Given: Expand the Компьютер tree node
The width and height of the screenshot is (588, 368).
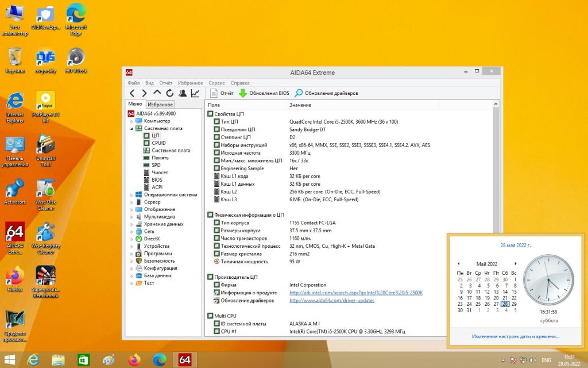Looking at the screenshot, I should pyautogui.click(x=131, y=121).
